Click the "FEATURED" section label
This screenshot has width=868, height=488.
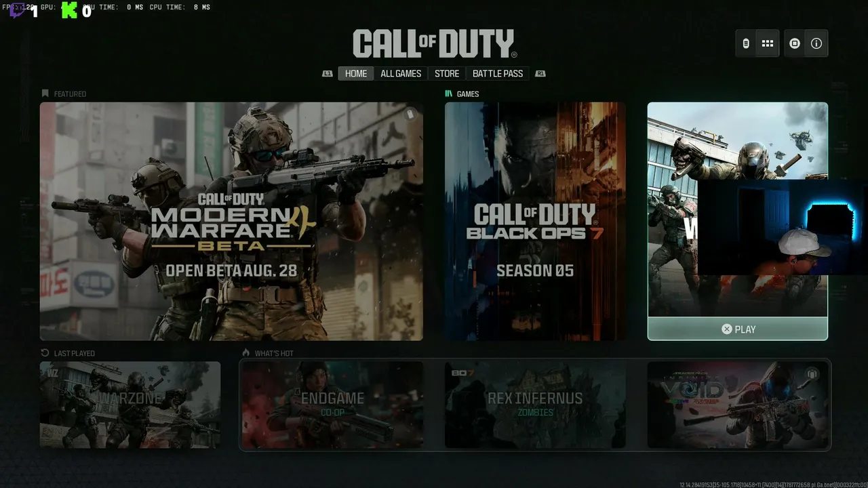[70, 94]
